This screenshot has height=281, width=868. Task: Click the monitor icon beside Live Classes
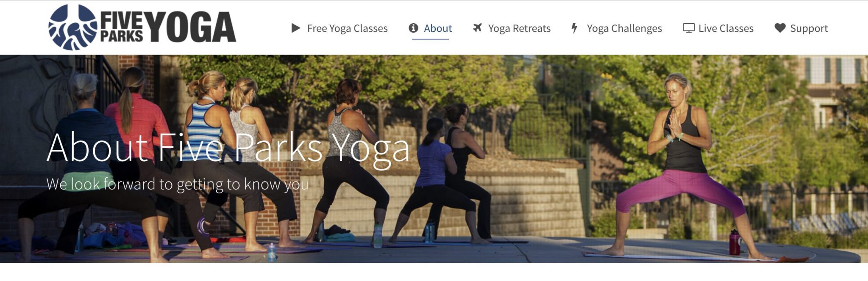pos(689,28)
